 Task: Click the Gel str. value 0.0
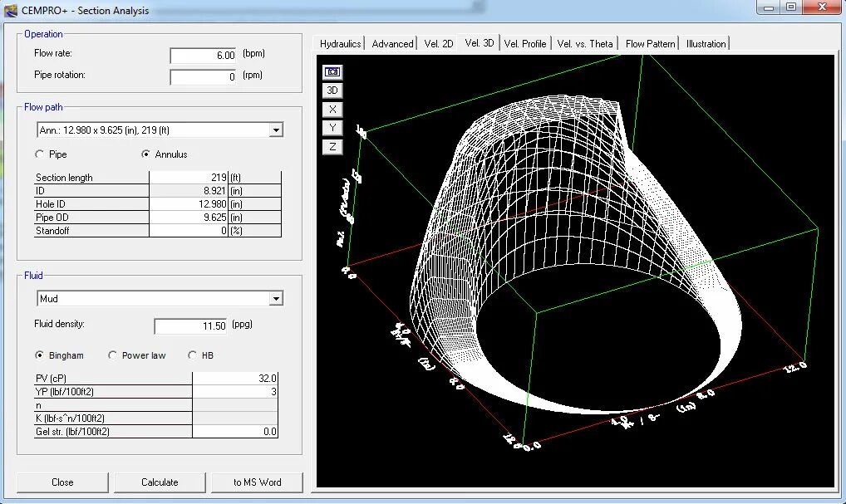click(x=235, y=431)
